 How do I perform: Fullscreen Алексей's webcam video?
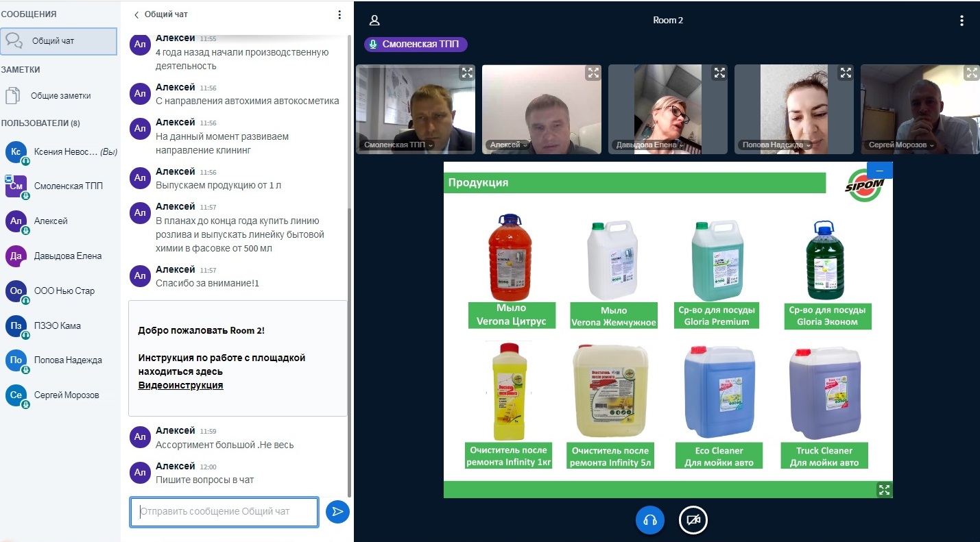593,72
